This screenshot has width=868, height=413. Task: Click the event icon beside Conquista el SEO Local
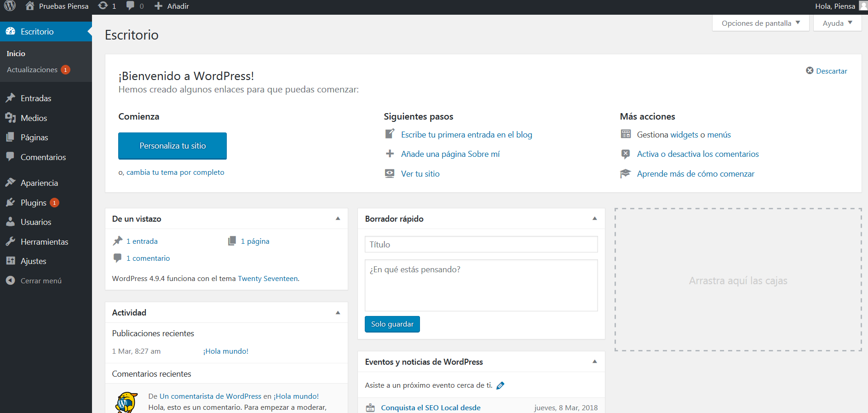click(370, 407)
